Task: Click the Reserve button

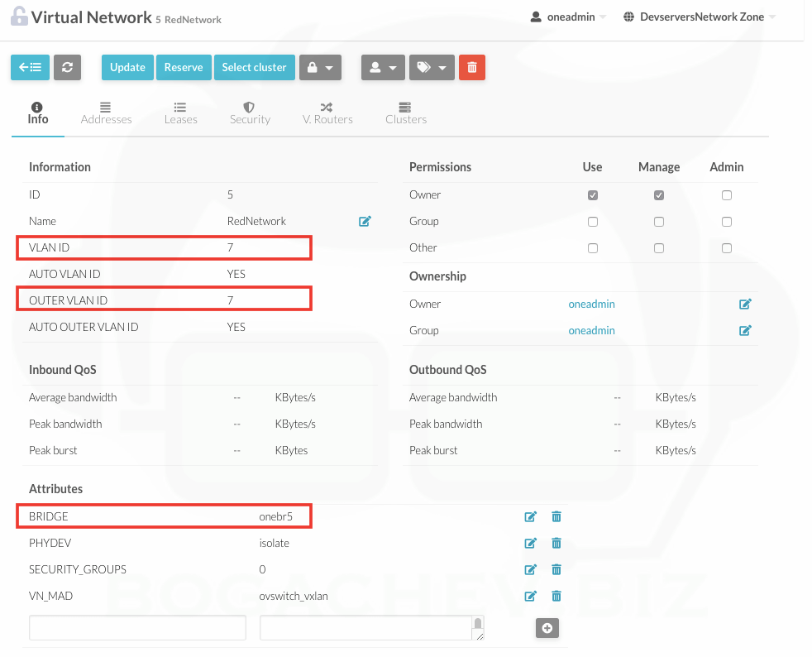Action: coord(184,68)
